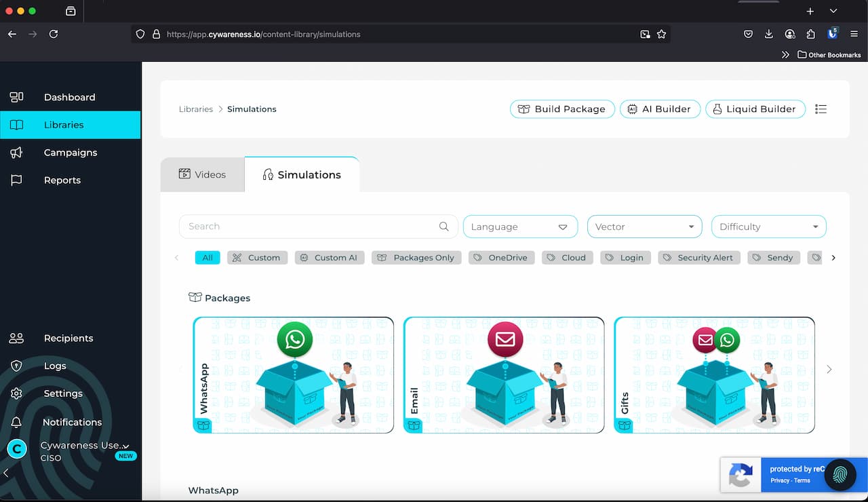Select the Simulations tab
This screenshot has width=868, height=502.
click(302, 174)
